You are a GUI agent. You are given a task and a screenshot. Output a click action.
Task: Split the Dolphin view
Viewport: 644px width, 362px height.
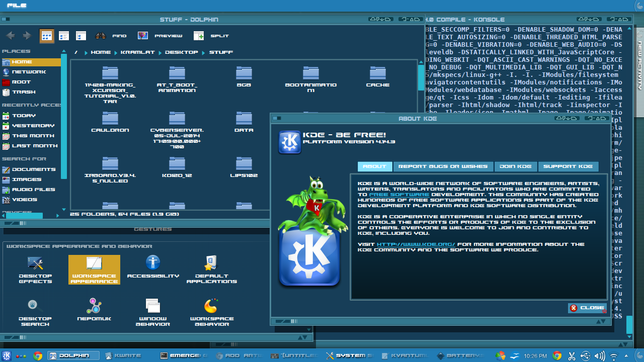point(211,36)
